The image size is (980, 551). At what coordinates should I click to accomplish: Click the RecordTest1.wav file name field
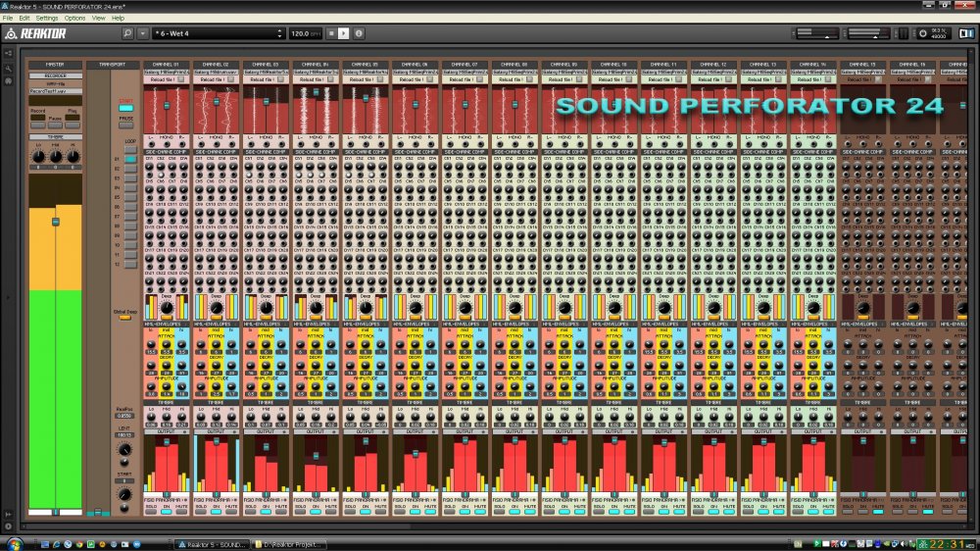point(55,91)
